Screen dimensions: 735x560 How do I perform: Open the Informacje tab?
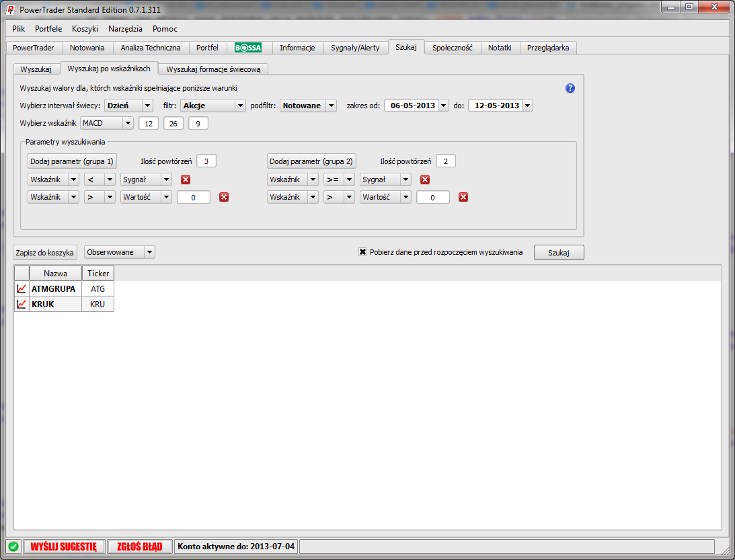(297, 48)
